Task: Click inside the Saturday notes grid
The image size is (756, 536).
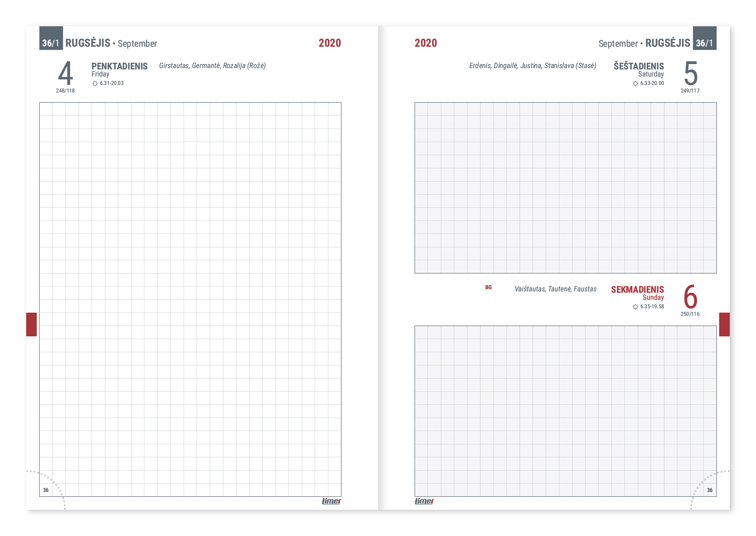Action: coord(565,188)
